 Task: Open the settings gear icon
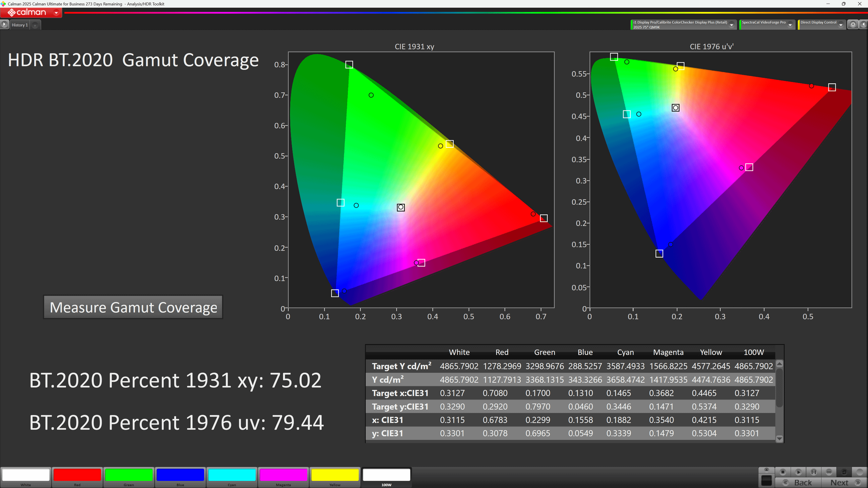(x=853, y=24)
